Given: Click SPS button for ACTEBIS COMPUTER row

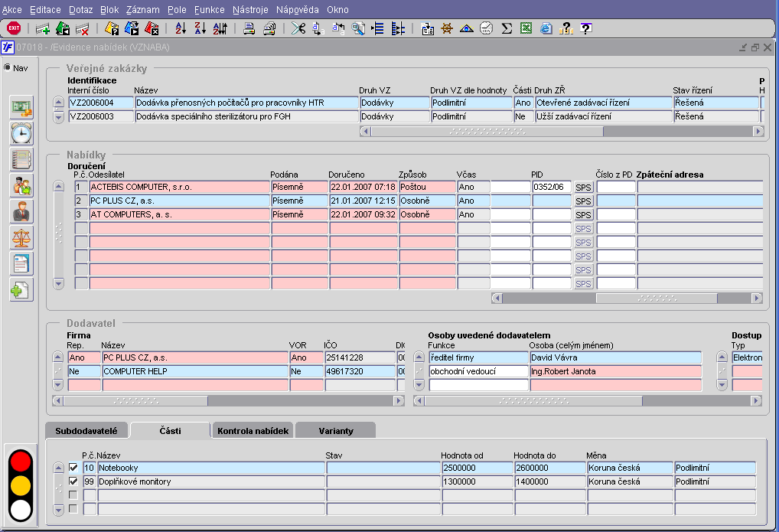Looking at the screenshot, I should [x=584, y=188].
